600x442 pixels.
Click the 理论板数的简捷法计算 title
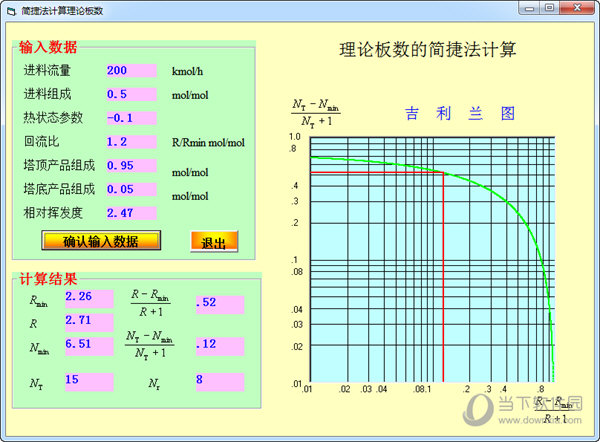coord(428,50)
